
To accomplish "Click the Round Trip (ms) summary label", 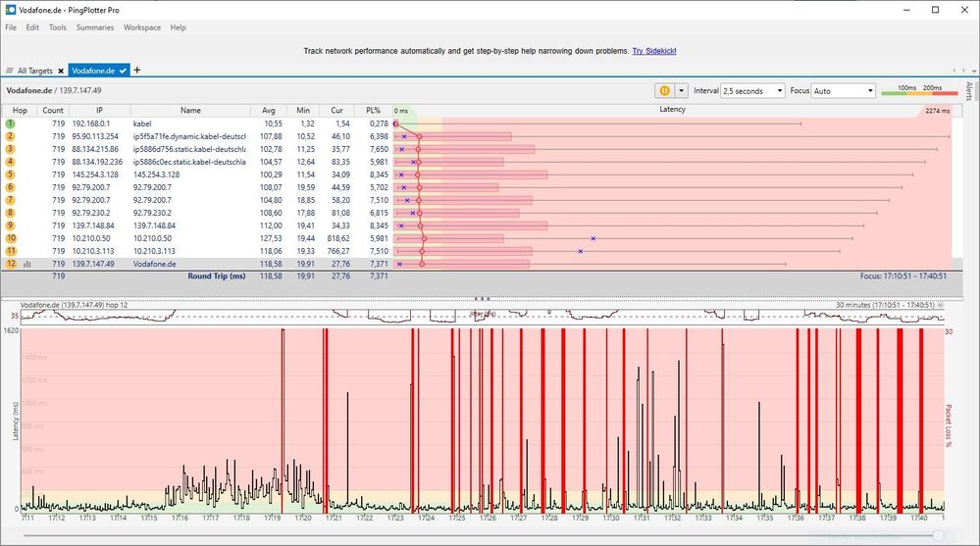I will click(x=216, y=276).
